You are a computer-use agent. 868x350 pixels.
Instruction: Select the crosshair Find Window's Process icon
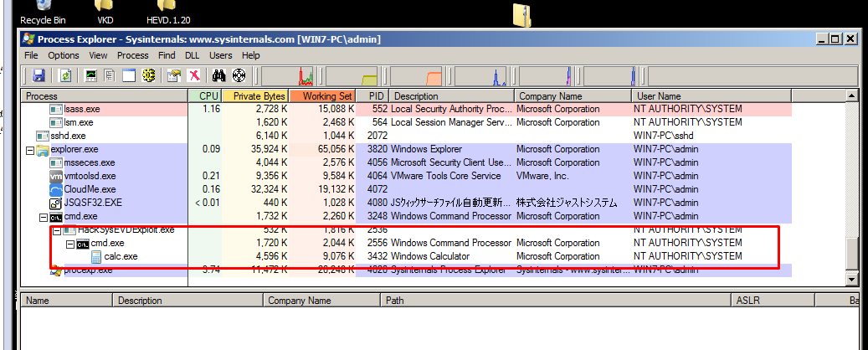pos(238,76)
